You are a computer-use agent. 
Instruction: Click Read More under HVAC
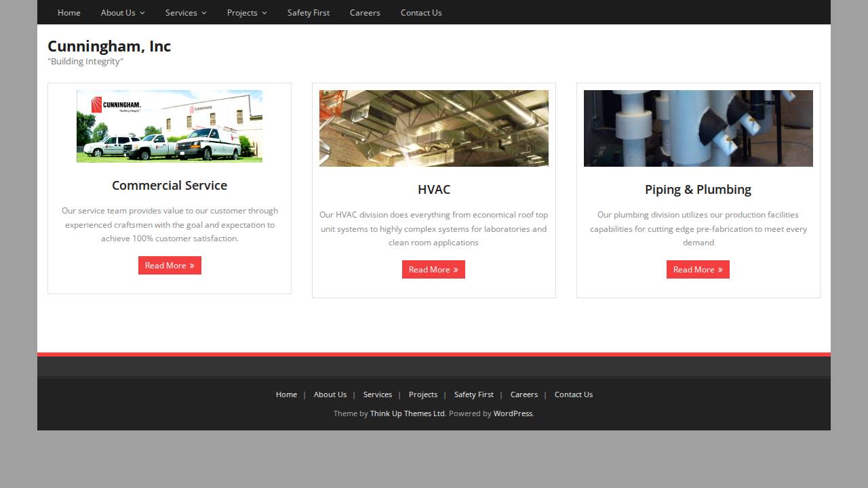[433, 269]
